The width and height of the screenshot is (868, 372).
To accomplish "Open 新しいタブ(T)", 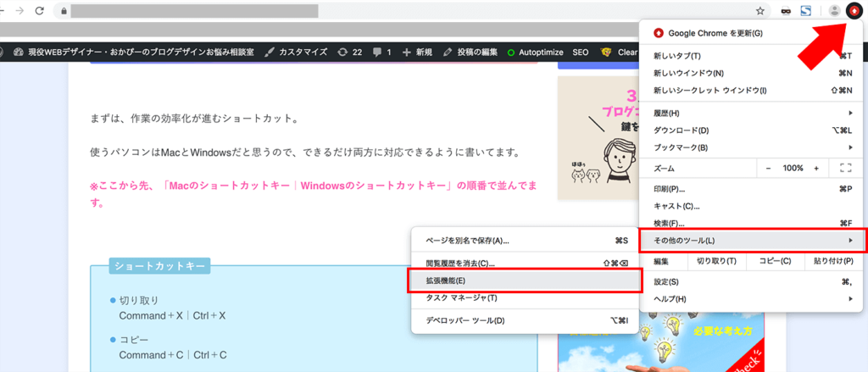I will pos(751,56).
